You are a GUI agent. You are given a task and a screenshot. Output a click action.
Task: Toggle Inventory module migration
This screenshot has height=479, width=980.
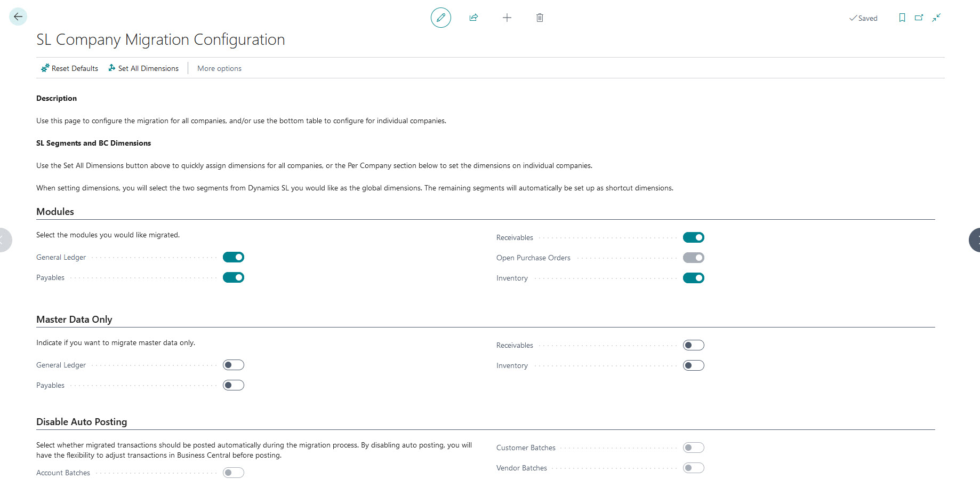pos(694,278)
